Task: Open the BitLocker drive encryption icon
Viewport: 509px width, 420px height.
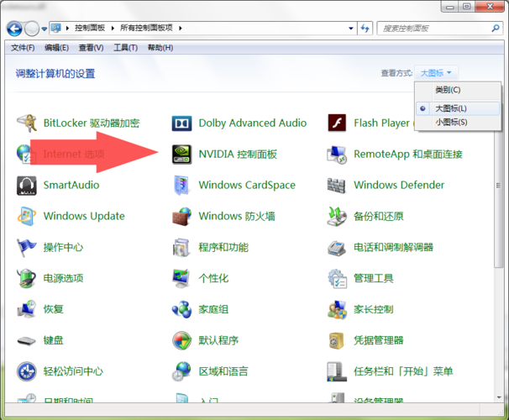Action: tap(26, 123)
